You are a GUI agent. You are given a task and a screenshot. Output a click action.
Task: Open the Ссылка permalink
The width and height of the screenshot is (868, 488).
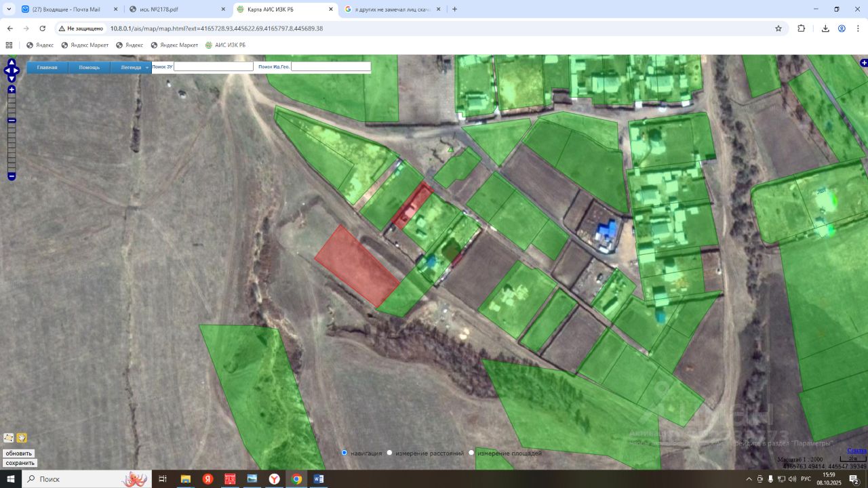click(856, 451)
